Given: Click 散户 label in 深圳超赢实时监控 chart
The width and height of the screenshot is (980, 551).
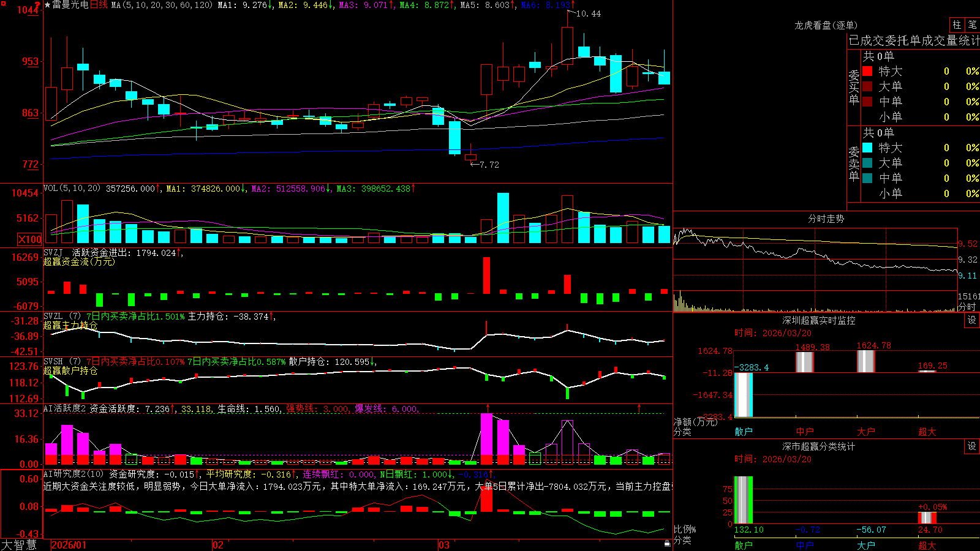Looking at the screenshot, I should tap(744, 432).
